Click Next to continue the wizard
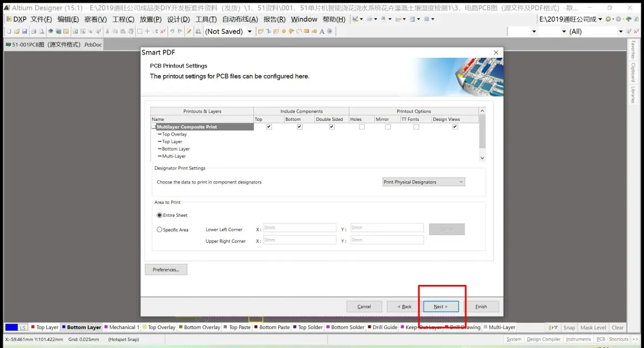Image resolution: width=644 pixels, height=348 pixels. coord(440,306)
